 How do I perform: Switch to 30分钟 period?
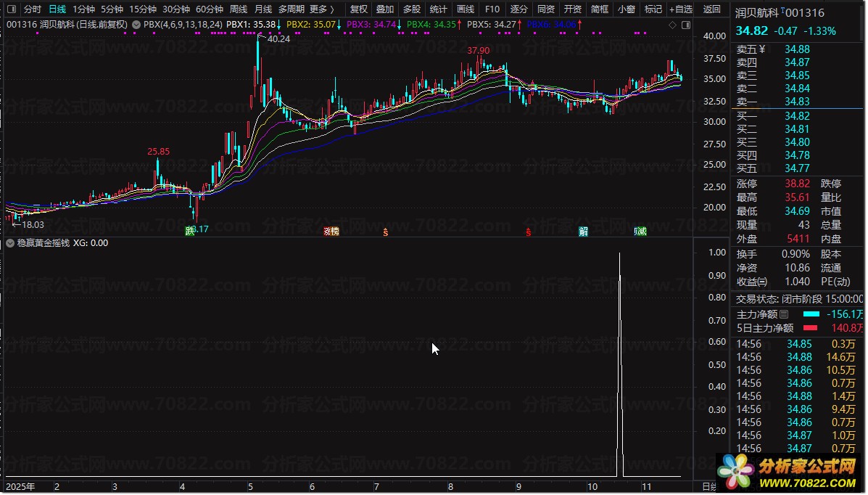click(x=176, y=9)
